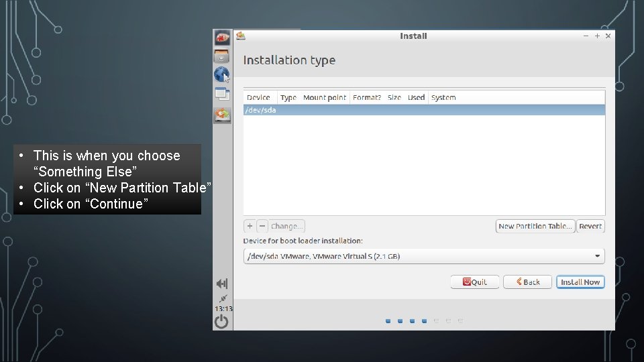644x362 pixels.
Task: Click the show desktop windows icon
Action: coord(222,94)
